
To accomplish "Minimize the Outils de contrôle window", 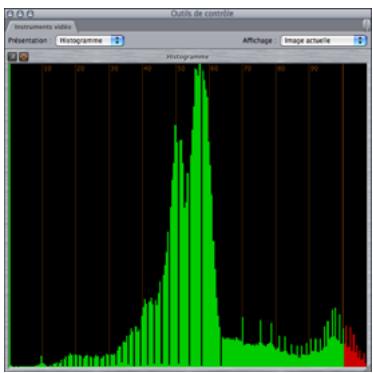I will pos(20,14).
